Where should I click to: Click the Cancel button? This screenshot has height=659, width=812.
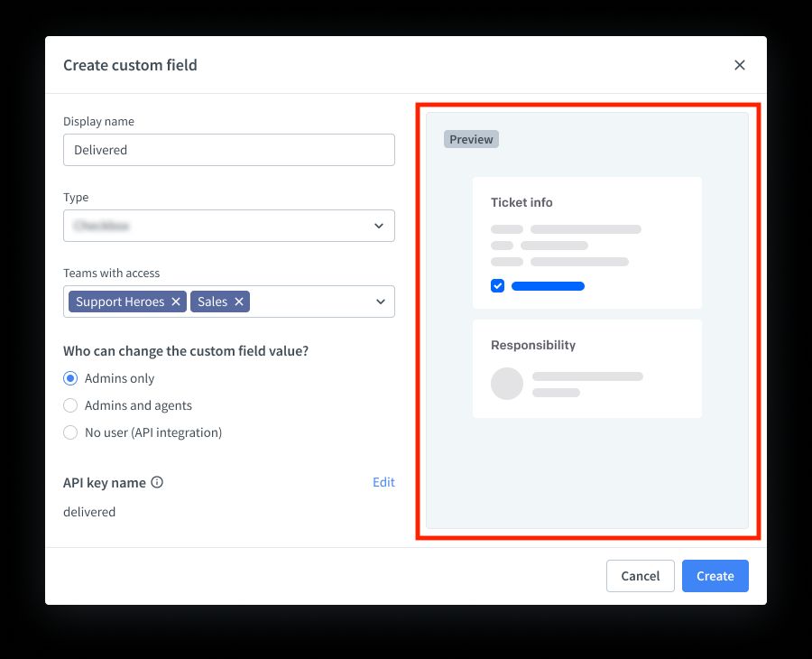pyautogui.click(x=640, y=576)
